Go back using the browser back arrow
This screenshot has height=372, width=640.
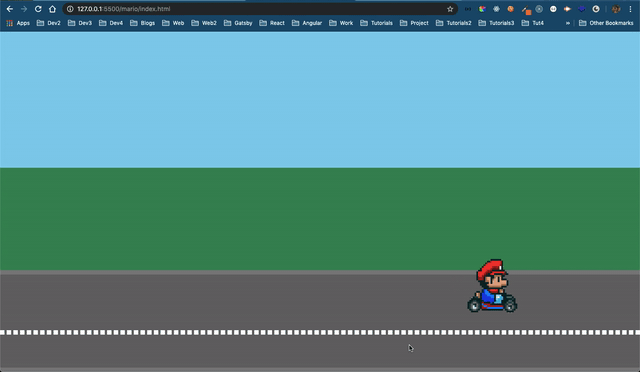click(x=10, y=9)
